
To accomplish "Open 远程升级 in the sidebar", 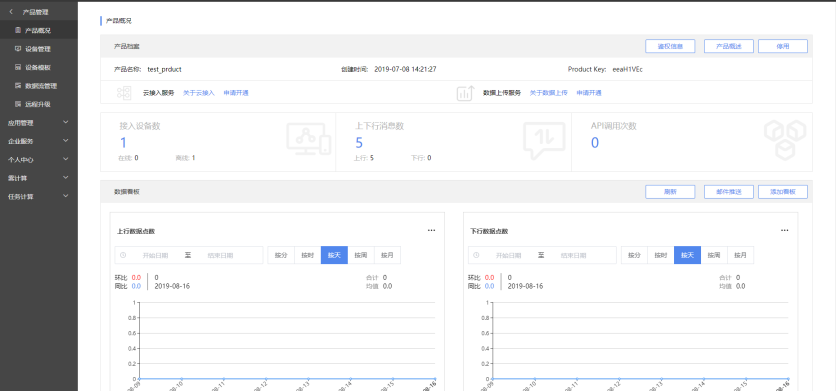I will pyautogui.click(x=39, y=104).
